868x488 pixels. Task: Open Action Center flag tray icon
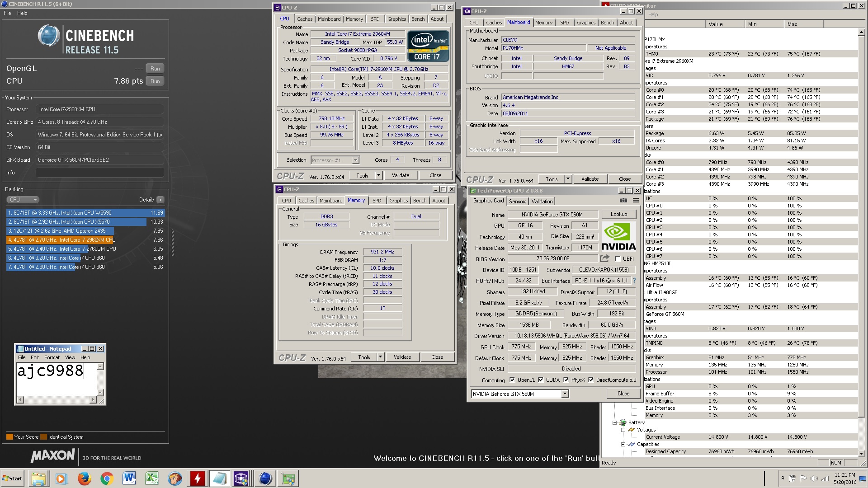803,479
